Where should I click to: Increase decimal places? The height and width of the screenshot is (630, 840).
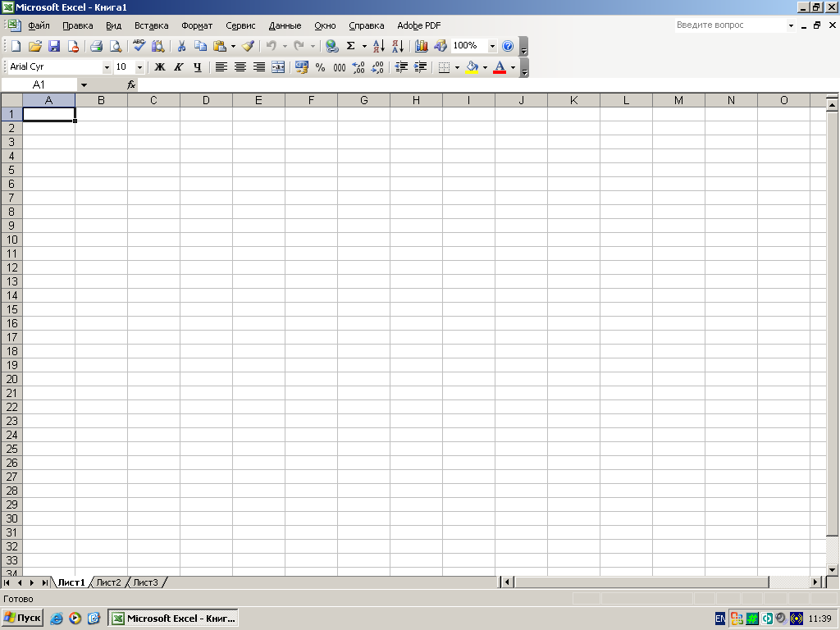click(x=358, y=67)
